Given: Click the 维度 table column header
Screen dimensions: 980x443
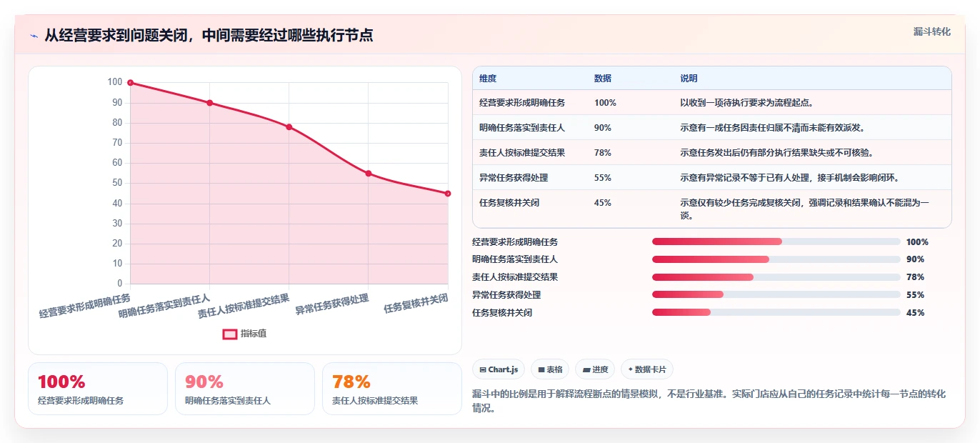Looking at the screenshot, I should 488,79.
